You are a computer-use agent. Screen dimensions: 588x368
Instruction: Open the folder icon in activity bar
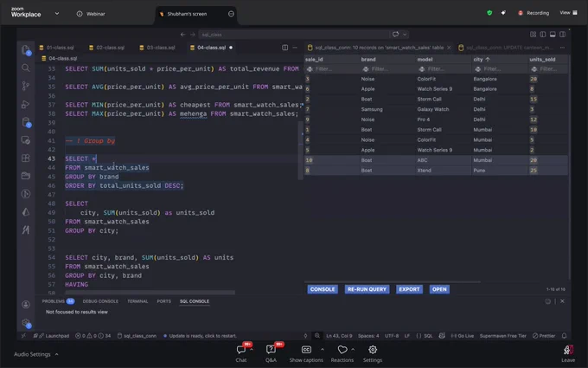[25, 176]
